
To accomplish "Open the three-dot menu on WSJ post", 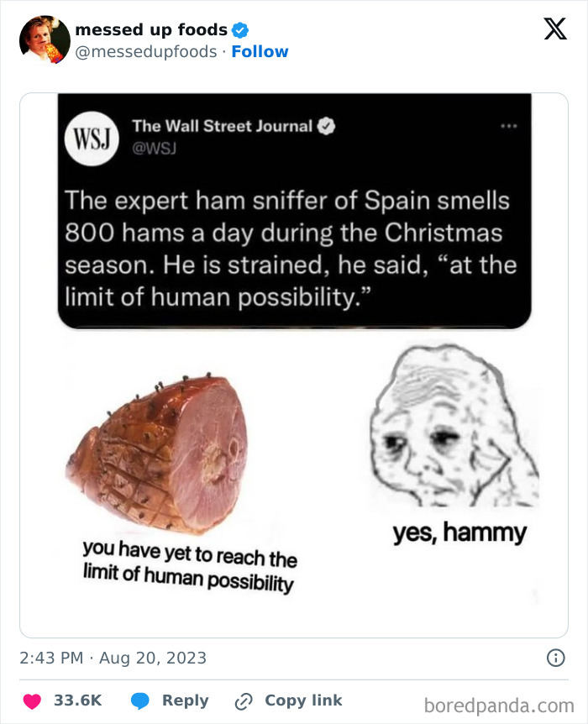I will coord(509,127).
